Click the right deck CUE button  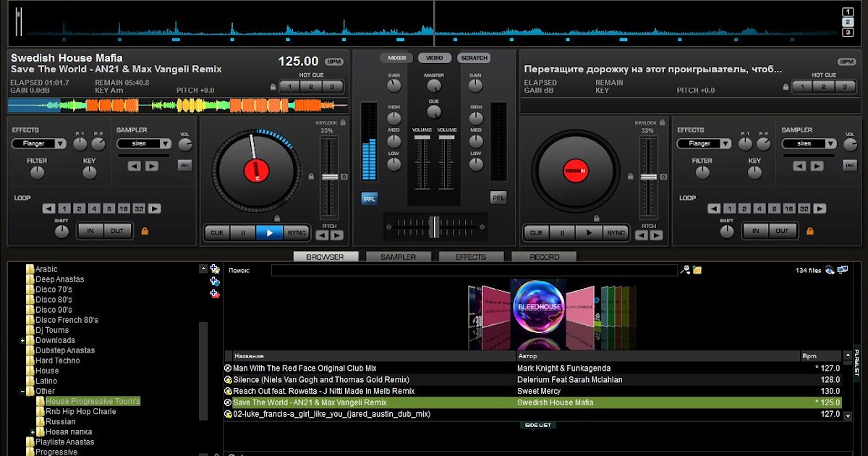click(536, 232)
